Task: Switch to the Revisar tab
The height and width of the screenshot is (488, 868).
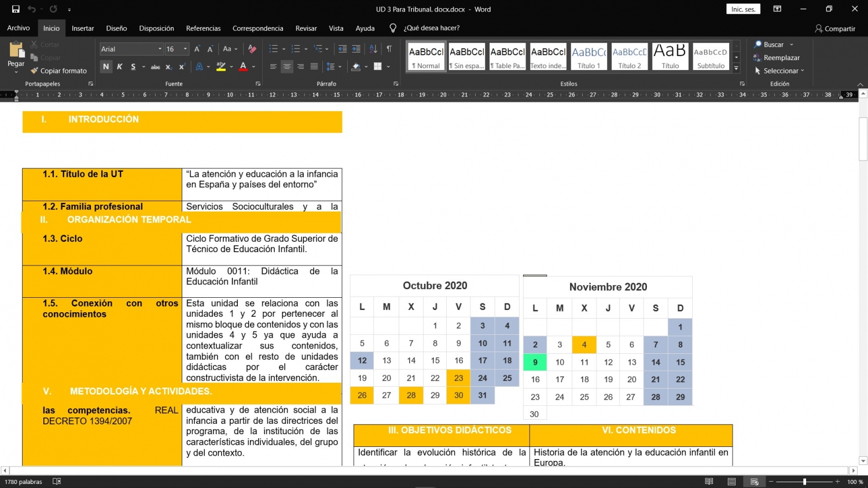Action: pos(306,28)
